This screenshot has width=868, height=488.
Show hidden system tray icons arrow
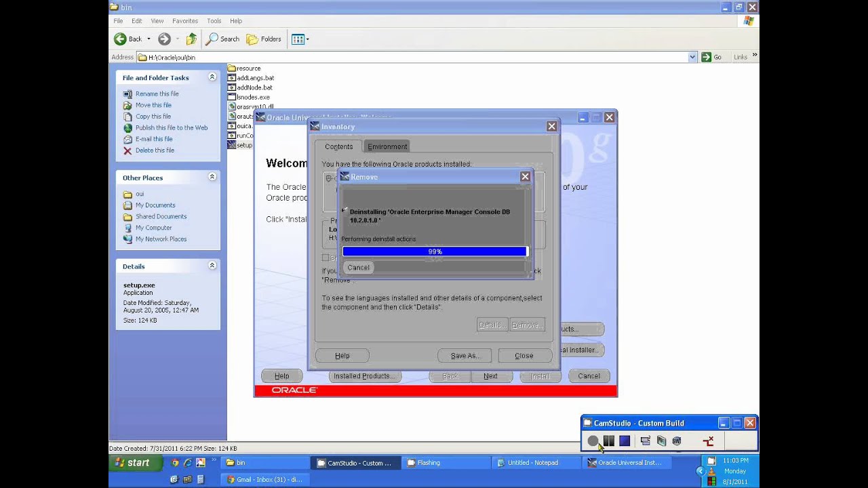coord(701,471)
